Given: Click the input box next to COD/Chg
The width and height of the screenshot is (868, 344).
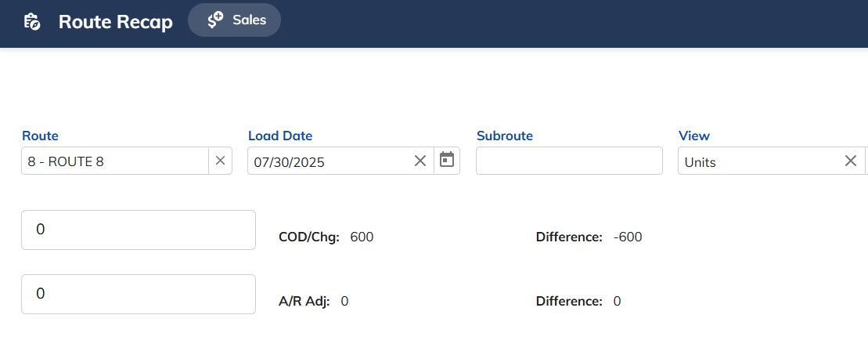Looking at the screenshot, I should [x=139, y=230].
